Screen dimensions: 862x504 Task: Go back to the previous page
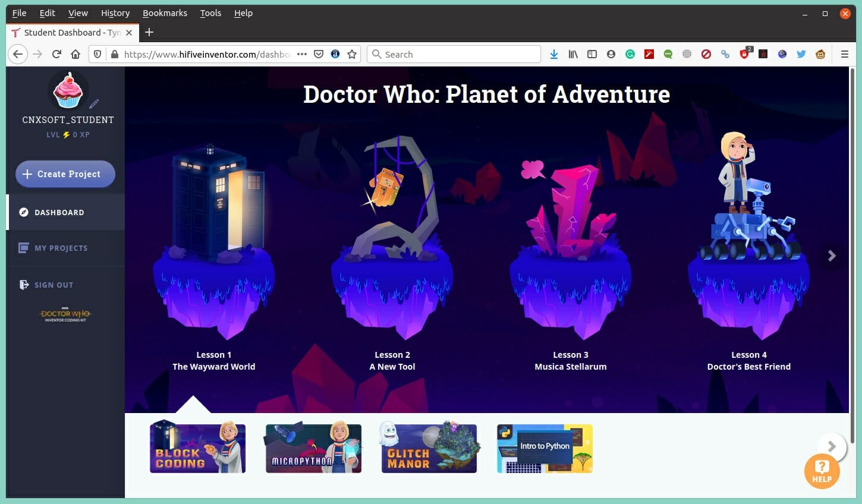[18, 54]
